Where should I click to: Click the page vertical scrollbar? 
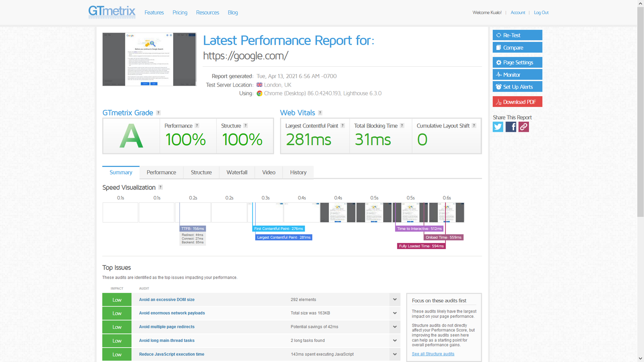pos(640,112)
